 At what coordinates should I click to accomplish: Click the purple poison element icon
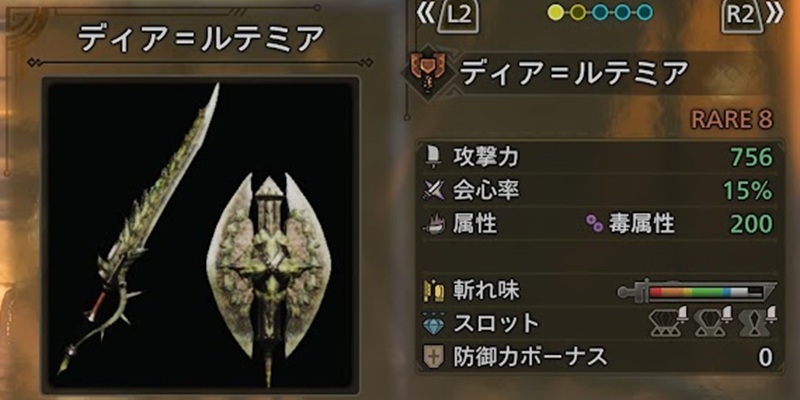593,224
